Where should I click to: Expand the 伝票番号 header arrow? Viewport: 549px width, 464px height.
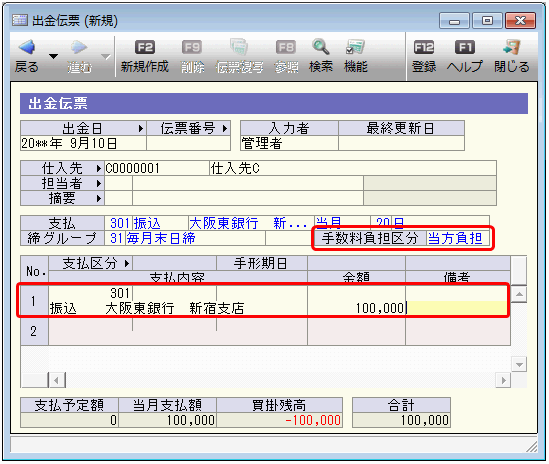[225, 129]
